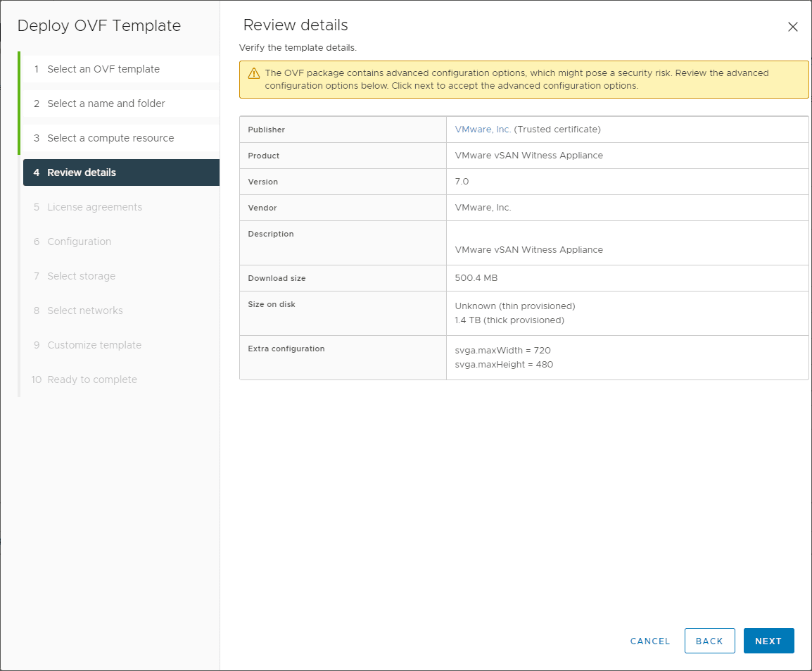Go to the Select networks step
Viewport: 812px width, 671px height.
[x=84, y=311]
